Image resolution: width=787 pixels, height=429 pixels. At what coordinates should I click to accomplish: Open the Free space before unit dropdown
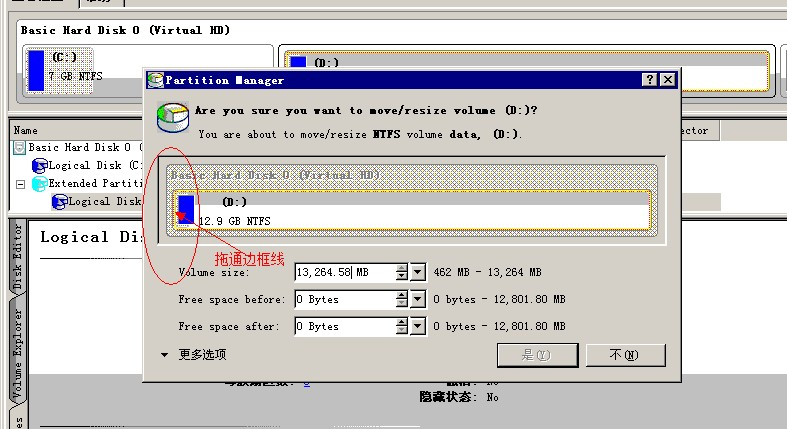pyautogui.click(x=418, y=299)
